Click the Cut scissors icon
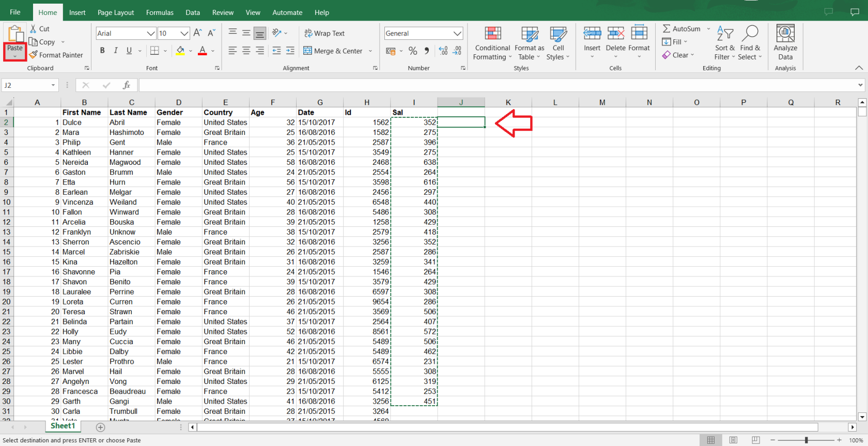The width and height of the screenshot is (868, 446). point(34,29)
